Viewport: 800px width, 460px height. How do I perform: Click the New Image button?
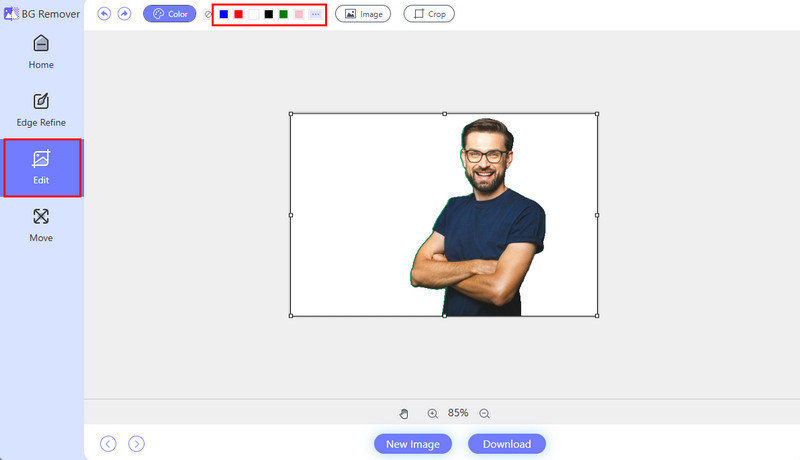coord(413,444)
